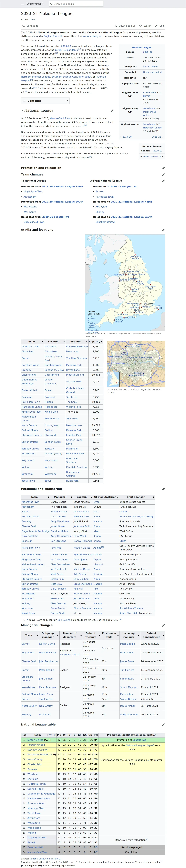This screenshot has width=186, height=868.
Task: Click the Edit pencil beside Watch
Action: (156, 26)
